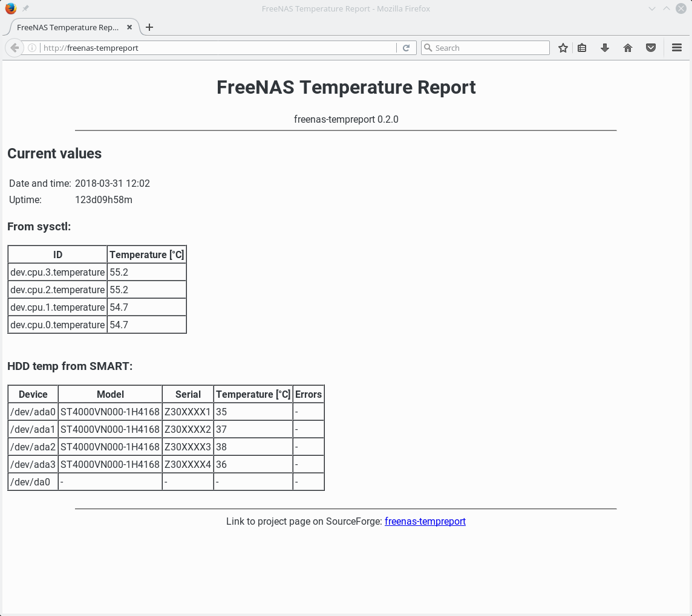This screenshot has width=692, height=616.
Task: Open the freenas-tempreport SourceForge link
Action: 425,521
